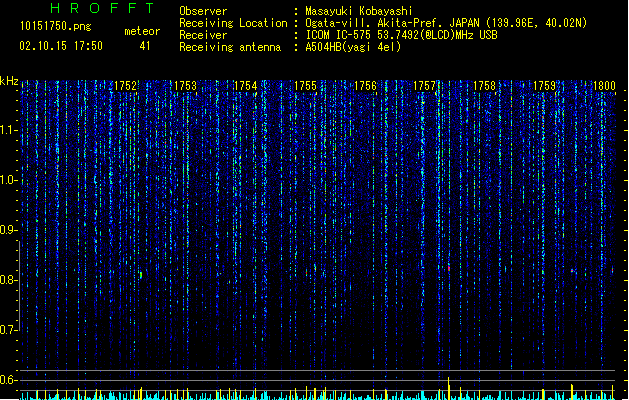Screen dimensions: 629x400
Task: Click the 0.9 frequency axis label
Action: pyautogui.click(x=8, y=230)
